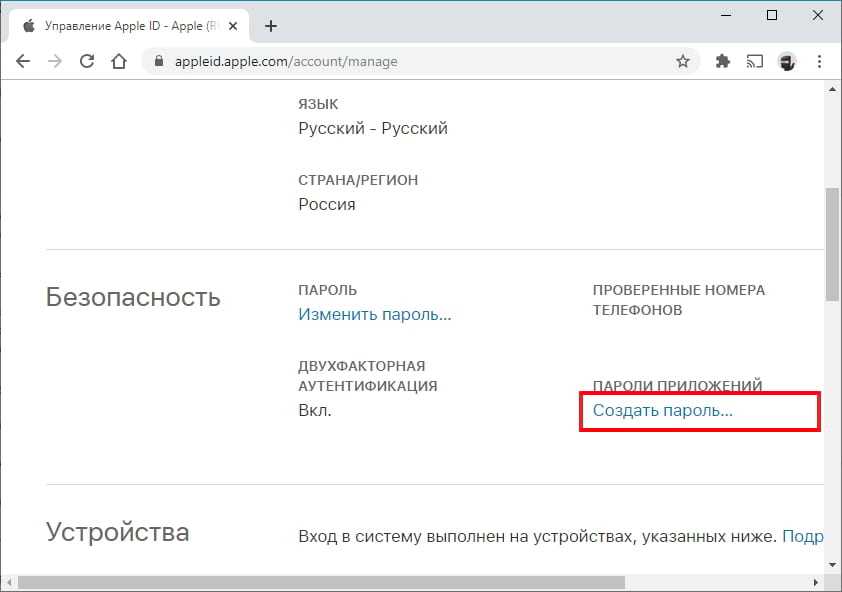Click the Устройства section heading
This screenshot has height=592, width=842.
click(118, 532)
